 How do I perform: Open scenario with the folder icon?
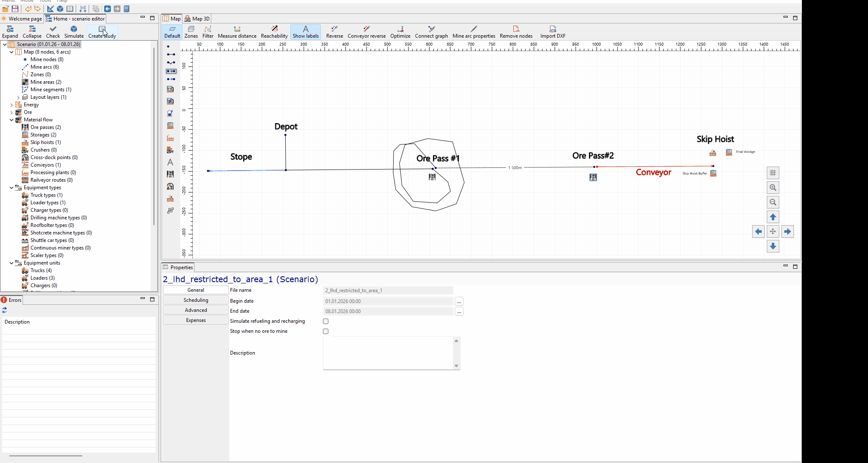[x=5, y=9]
